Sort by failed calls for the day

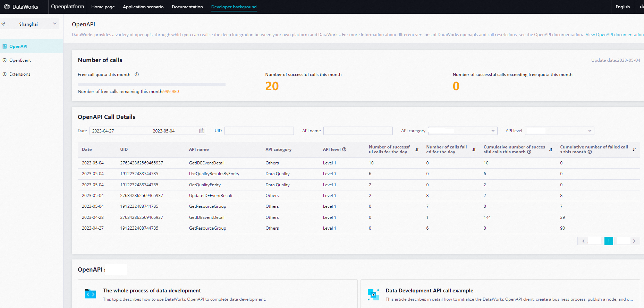pyautogui.click(x=474, y=149)
